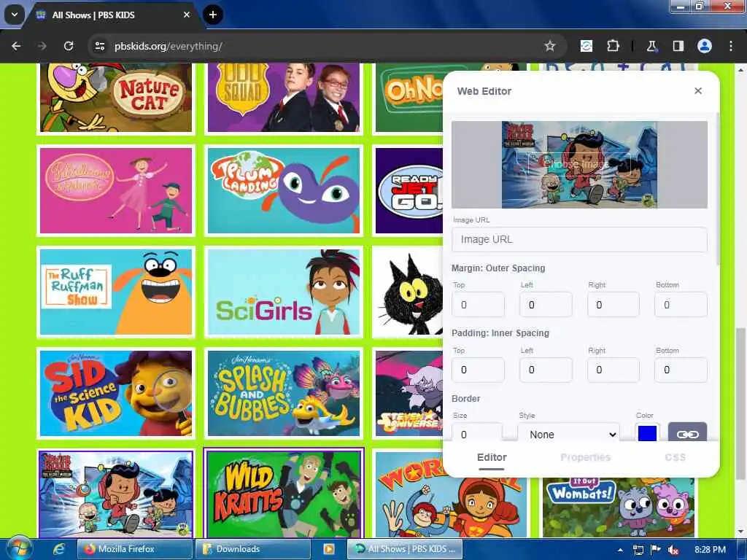Open the Web Editor extension icon
Screen dimensions: 747x560
[587, 46]
